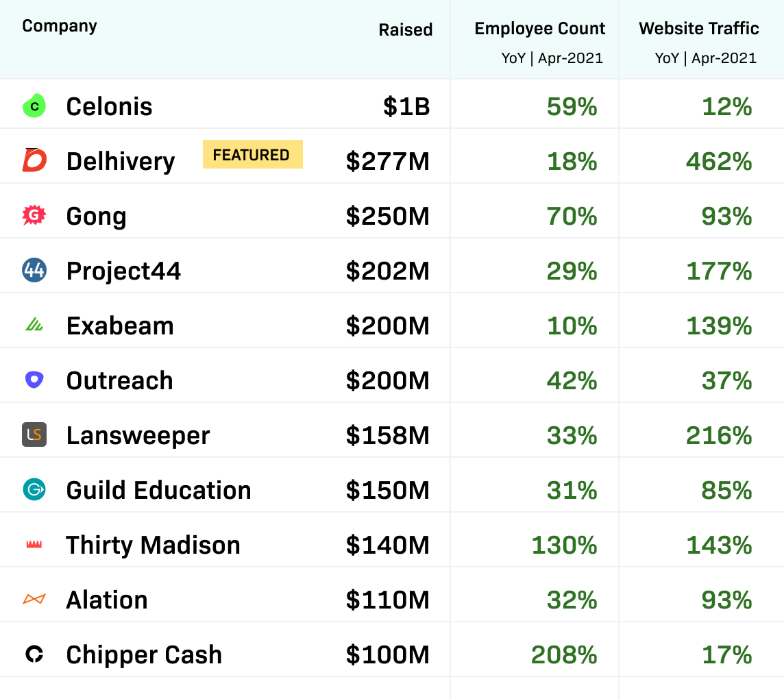Click Alation 32% employee growth
The image size is (784, 699).
(572, 600)
